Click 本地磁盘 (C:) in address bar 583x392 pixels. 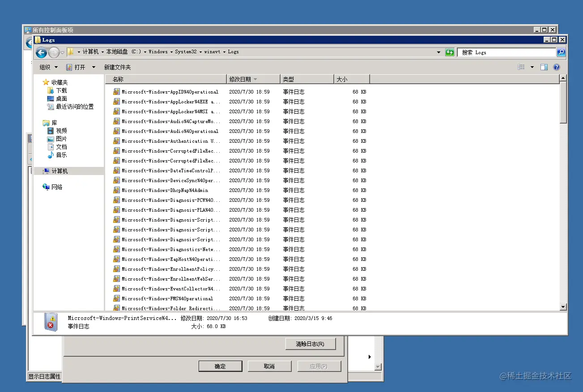[123, 52]
